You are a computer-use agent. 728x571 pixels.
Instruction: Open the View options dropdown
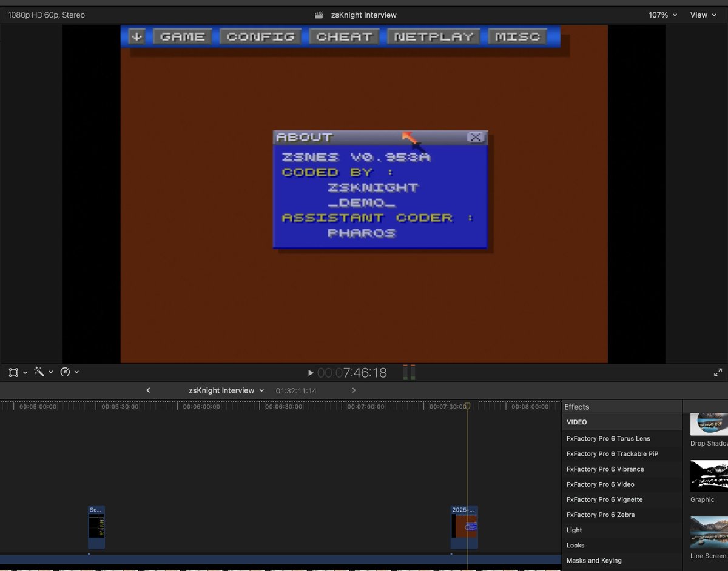703,15
